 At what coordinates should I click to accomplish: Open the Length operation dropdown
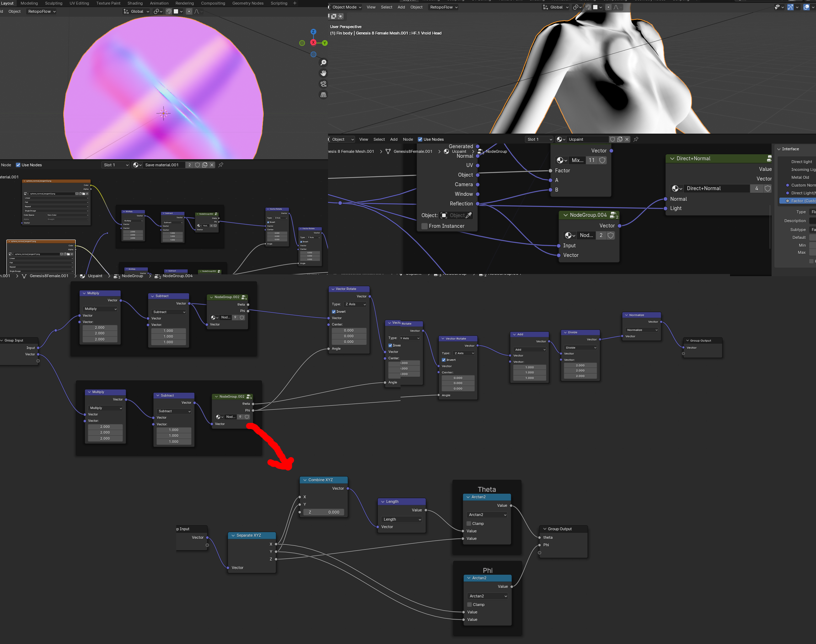(402, 519)
